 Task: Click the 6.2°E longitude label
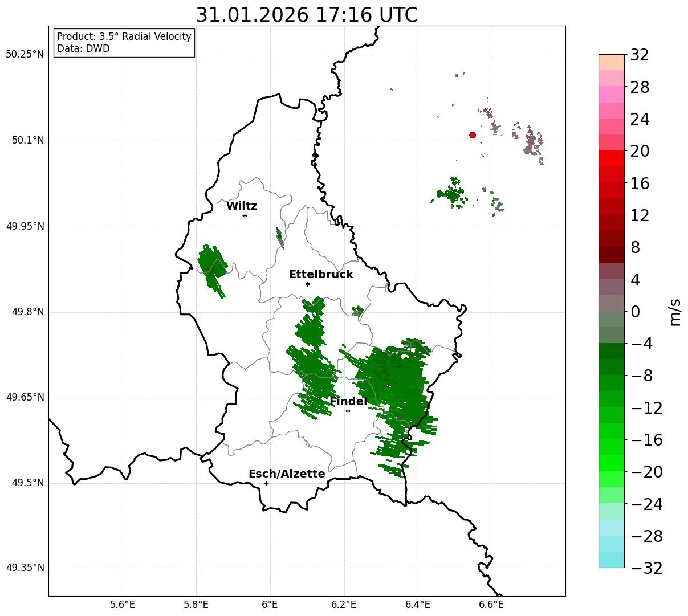pos(344,605)
